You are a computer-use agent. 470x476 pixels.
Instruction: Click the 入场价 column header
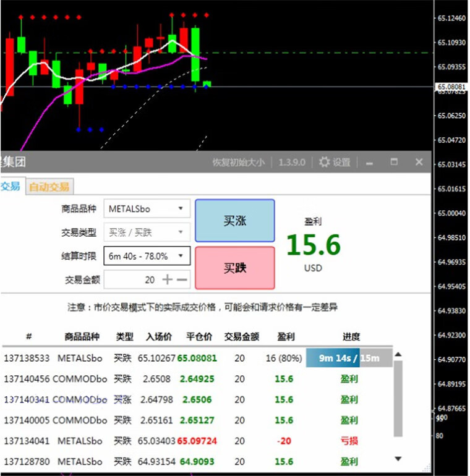coord(159,336)
